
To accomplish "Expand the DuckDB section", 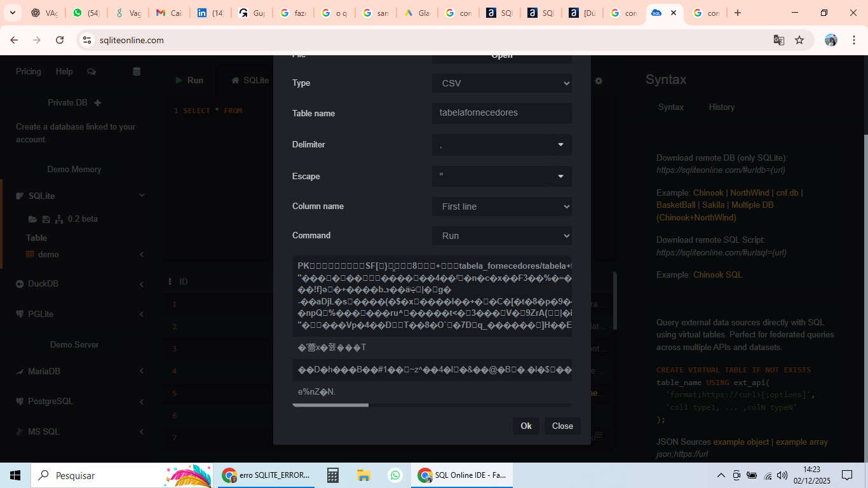I will pos(142,284).
